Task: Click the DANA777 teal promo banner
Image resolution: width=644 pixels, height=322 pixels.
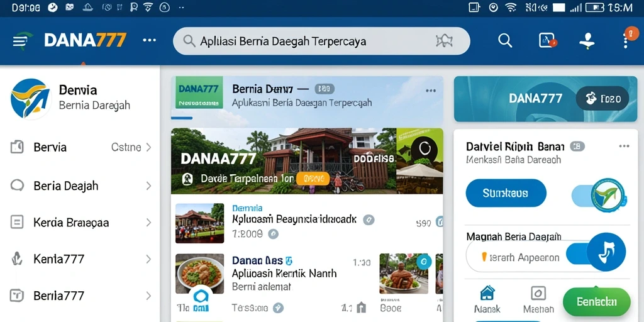Action: click(545, 99)
